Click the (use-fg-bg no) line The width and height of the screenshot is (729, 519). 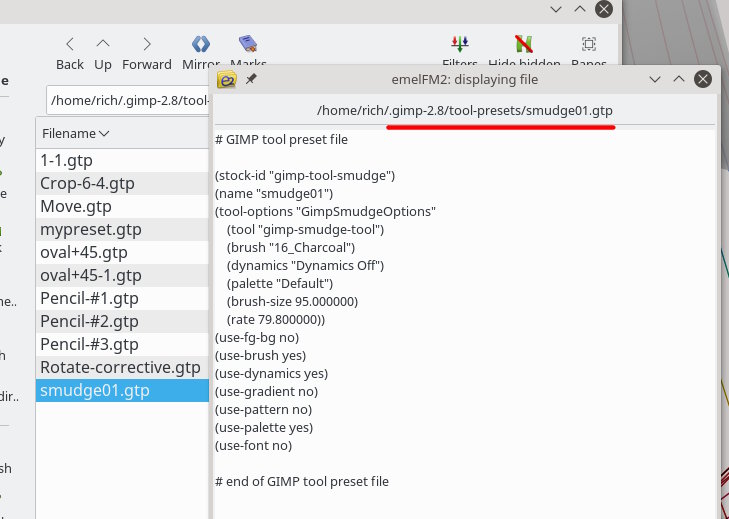(x=257, y=338)
